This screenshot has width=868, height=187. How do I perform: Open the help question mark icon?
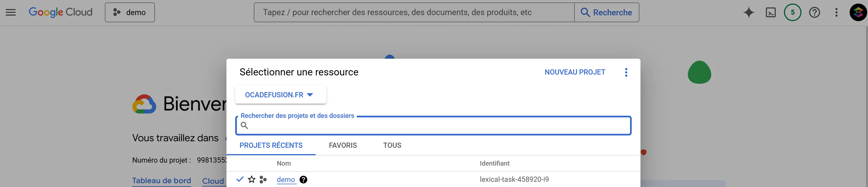(814, 13)
